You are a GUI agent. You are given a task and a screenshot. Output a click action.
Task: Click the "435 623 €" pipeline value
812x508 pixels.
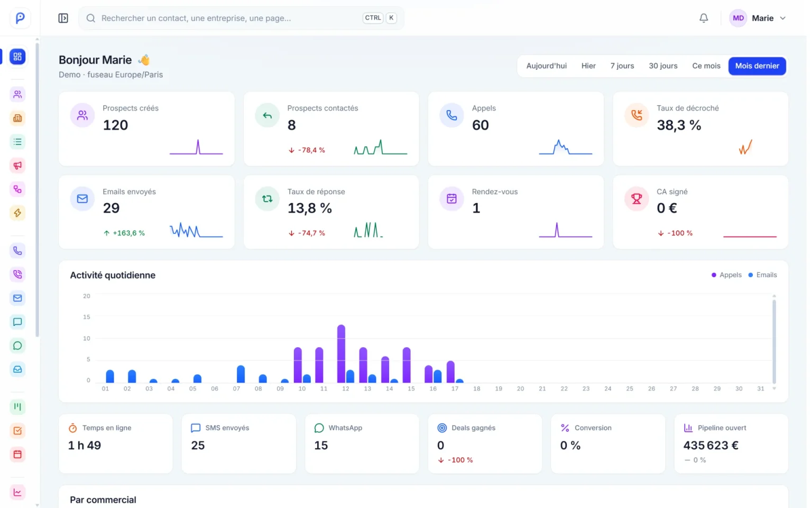pos(711,446)
